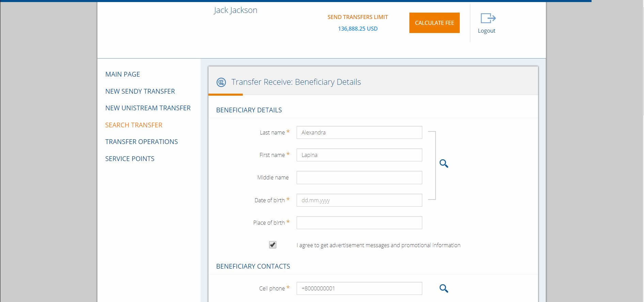Click the Transfer Receive header icon
This screenshot has width=644, height=302.
[x=221, y=82]
